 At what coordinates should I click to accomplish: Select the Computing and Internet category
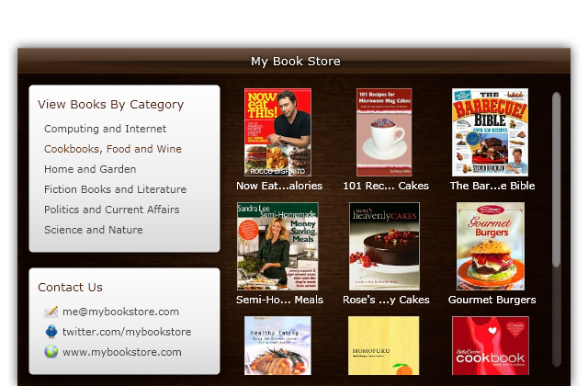(x=105, y=129)
